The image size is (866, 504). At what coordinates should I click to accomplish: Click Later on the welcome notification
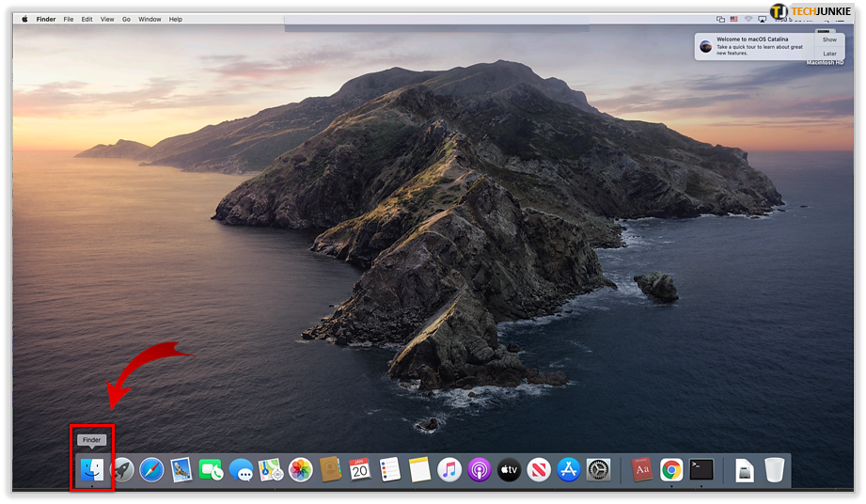pyautogui.click(x=829, y=54)
